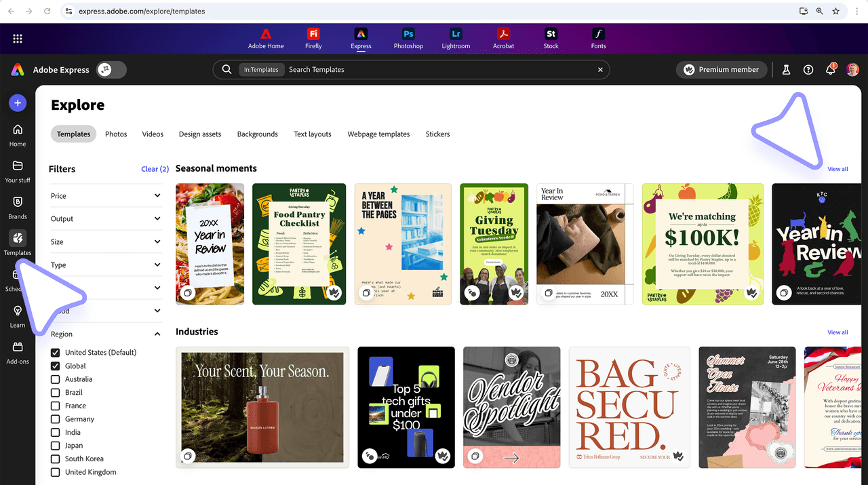
Task: Open notifications via the bell icon
Action: pyautogui.click(x=830, y=69)
